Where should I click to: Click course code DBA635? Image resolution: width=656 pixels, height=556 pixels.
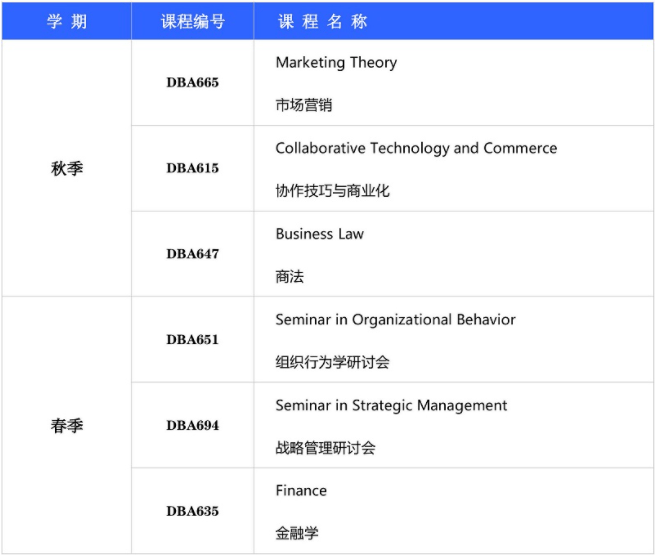tap(192, 511)
